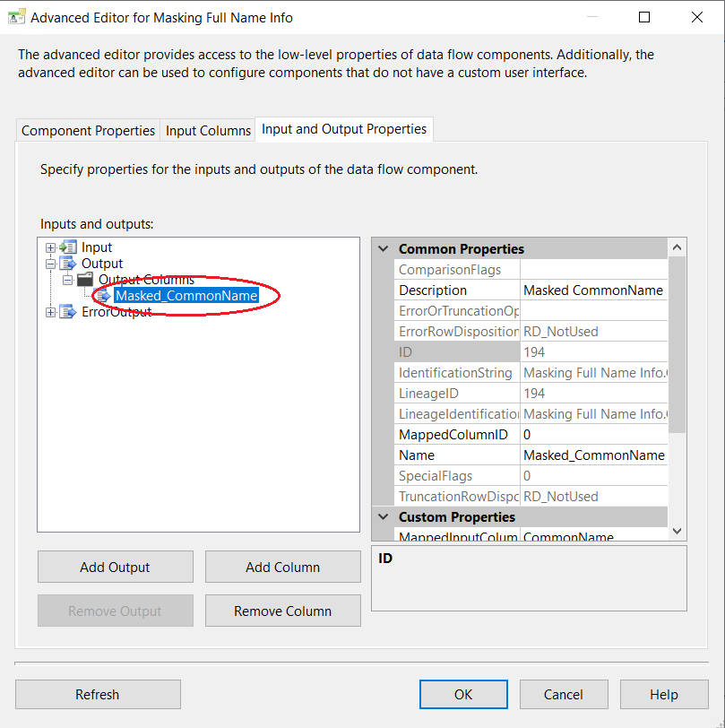Switch to the Component Properties tab
The width and height of the screenshot is (725, 728).
(88, 131)
